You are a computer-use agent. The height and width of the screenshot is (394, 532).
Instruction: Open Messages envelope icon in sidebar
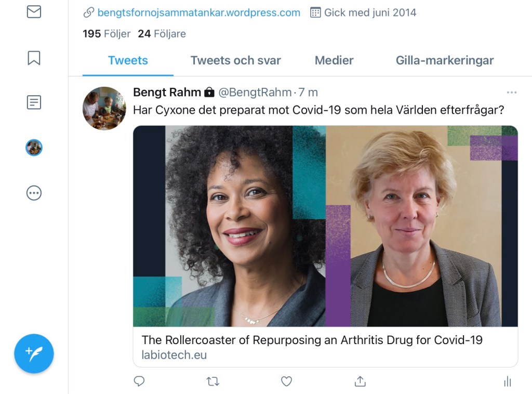34,11
